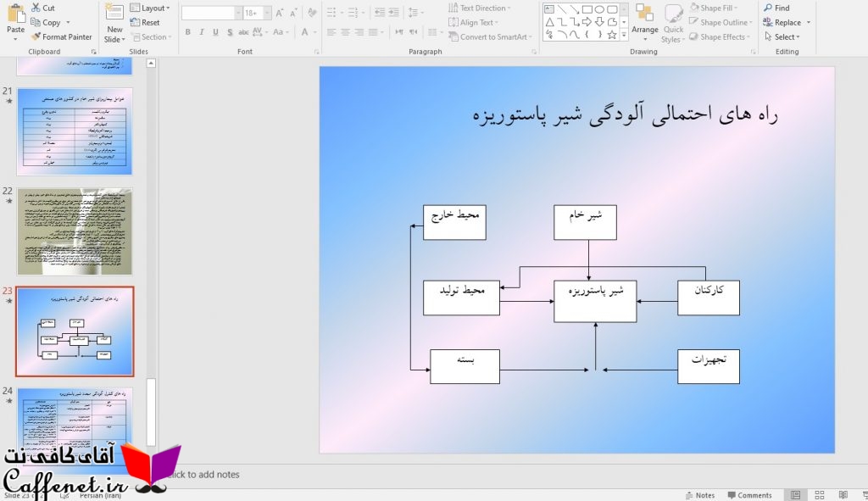Click the numbered list icon

click(353, 12)
